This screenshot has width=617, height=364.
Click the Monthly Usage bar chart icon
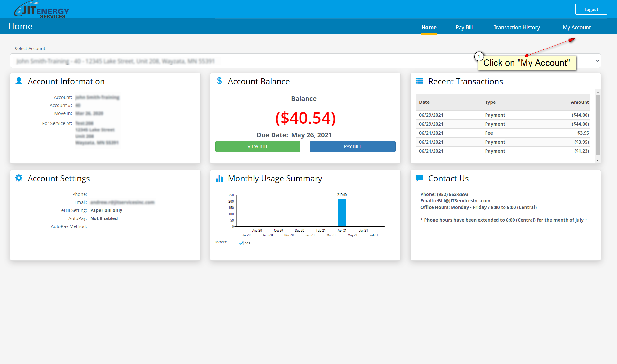219,178
